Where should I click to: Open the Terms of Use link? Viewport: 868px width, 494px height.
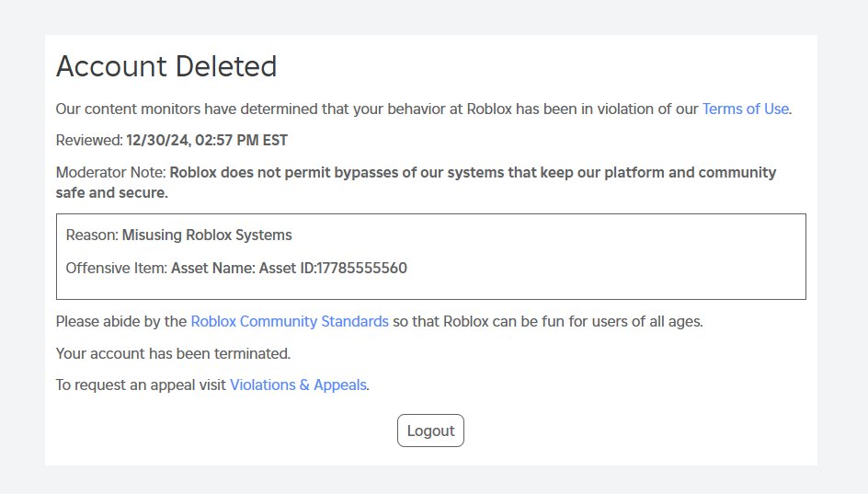pos(745,109)
